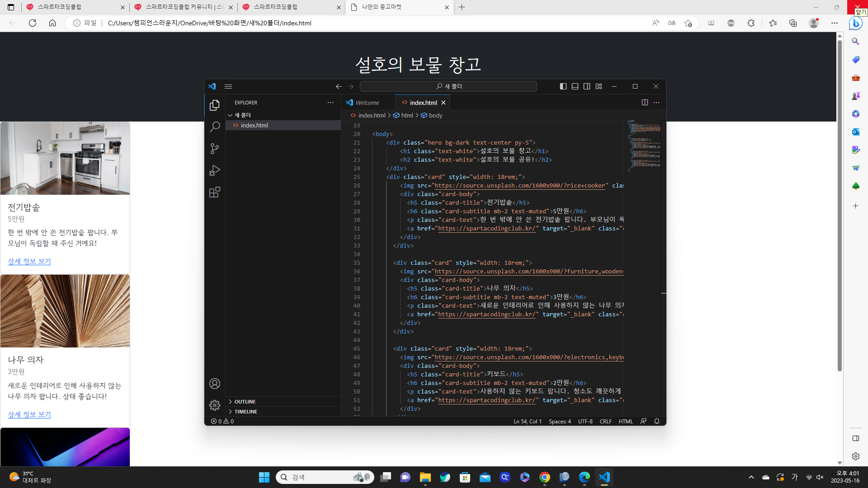
Task: Open VS Code Explorer view
Action: 215,105
